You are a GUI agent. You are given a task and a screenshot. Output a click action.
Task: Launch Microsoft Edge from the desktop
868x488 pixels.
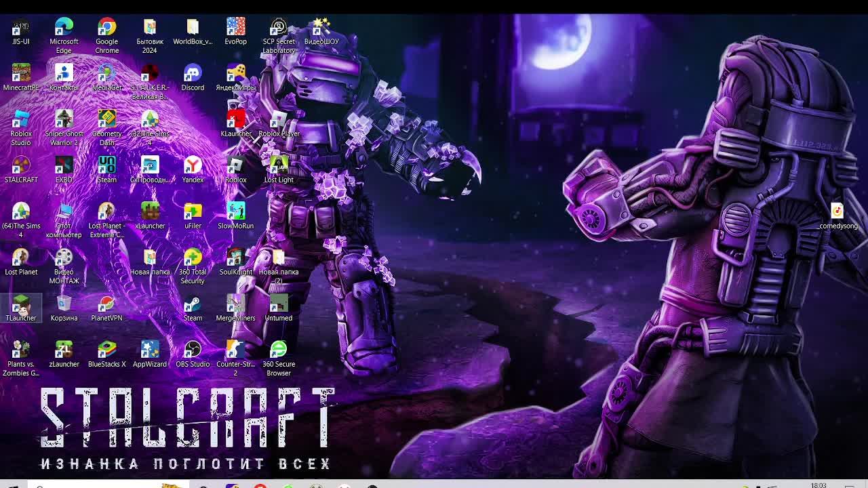pos(64,36)
